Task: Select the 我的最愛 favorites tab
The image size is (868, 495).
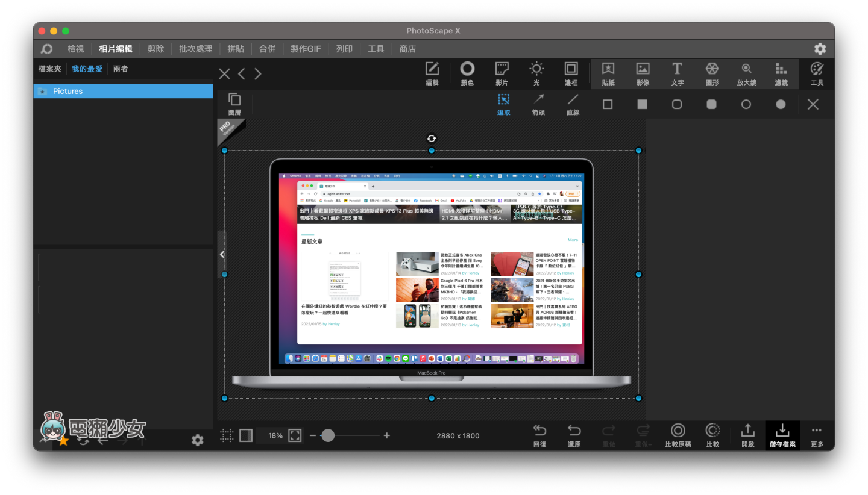Action: pyautogui.click(x=87, y=69)
